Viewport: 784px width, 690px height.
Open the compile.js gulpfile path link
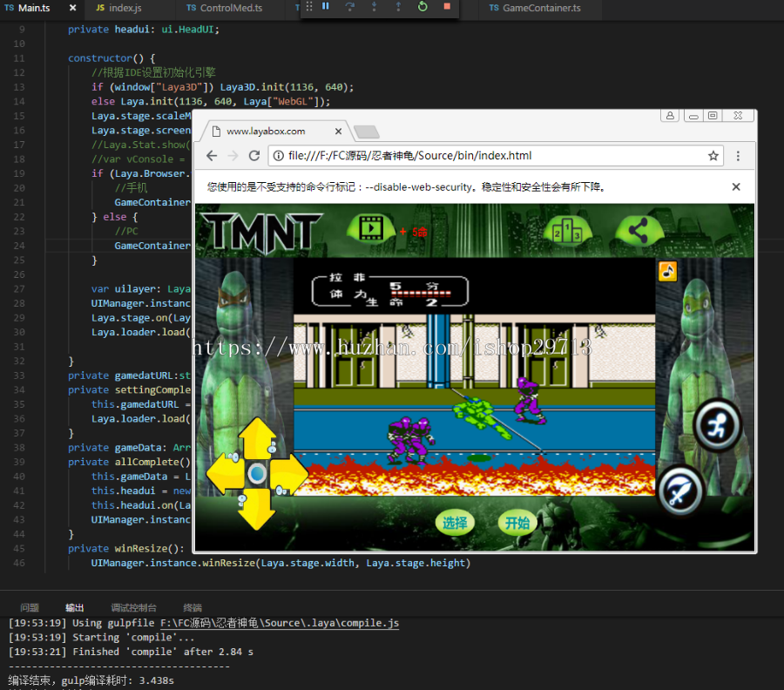[280, 623]
